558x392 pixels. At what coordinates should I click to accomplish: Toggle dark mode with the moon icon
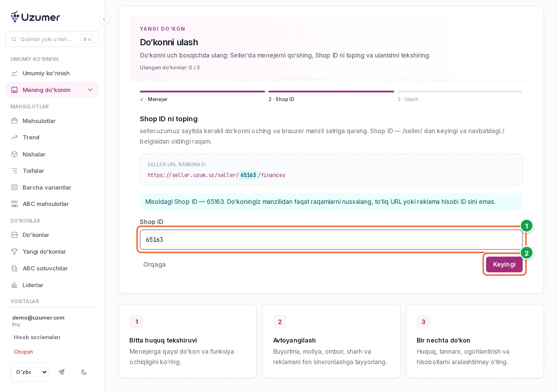pos(84,372)
